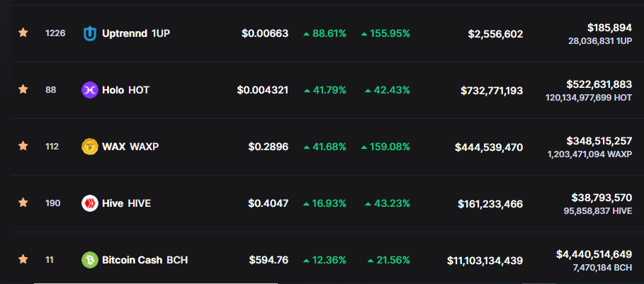The width and height of the screenshot is (644, 284).
Task: Unstar Uptrennd from the watchlist
Action: (23, 33)
